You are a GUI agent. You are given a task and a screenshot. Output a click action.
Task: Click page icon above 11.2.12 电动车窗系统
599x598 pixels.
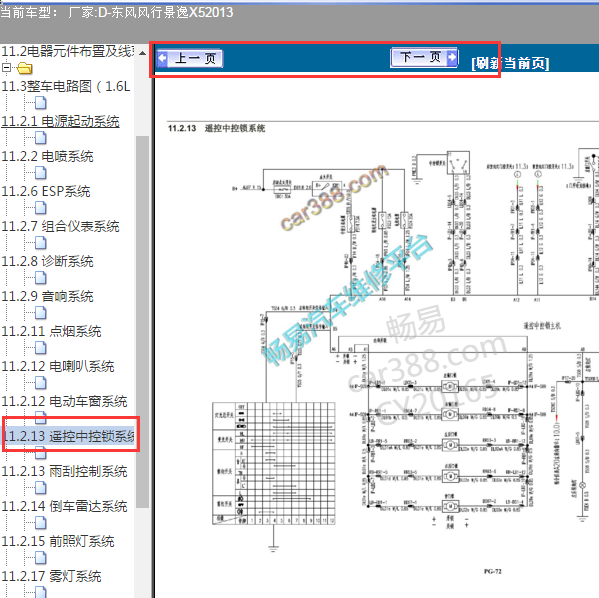pos(40,383)
